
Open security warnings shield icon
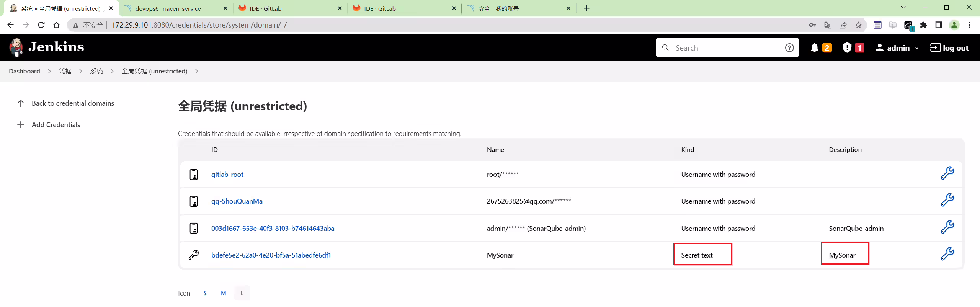847,47
